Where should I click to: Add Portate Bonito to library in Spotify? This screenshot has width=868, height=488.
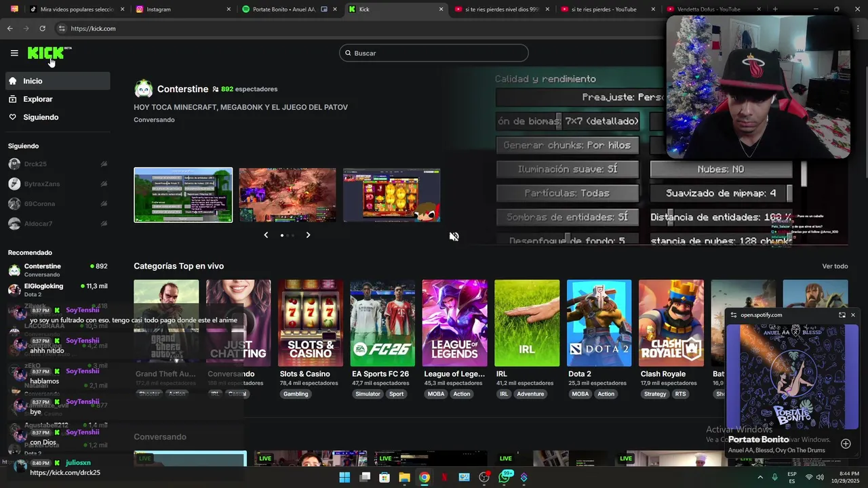[846, 444]
